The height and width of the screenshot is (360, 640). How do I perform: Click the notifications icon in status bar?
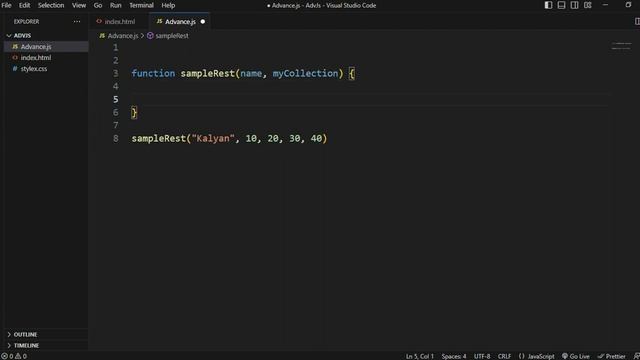pos(636,356)
